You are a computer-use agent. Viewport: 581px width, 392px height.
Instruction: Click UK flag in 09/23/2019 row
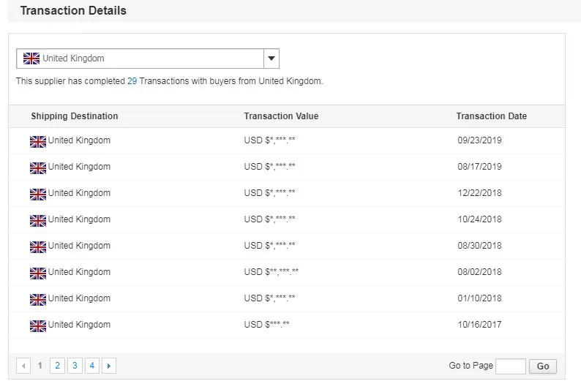tap(37, 141)
